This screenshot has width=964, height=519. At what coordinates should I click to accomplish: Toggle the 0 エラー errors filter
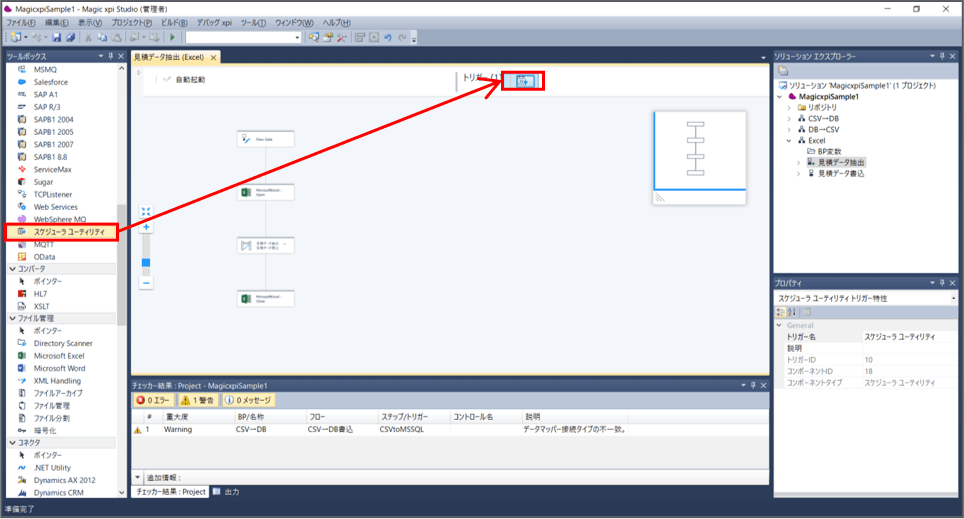click(154, 400)
